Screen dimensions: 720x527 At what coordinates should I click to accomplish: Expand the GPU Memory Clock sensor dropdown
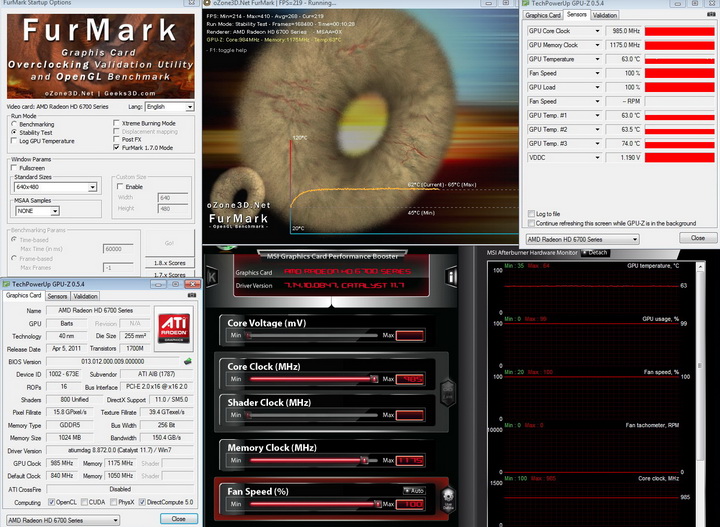coord(597,45)
